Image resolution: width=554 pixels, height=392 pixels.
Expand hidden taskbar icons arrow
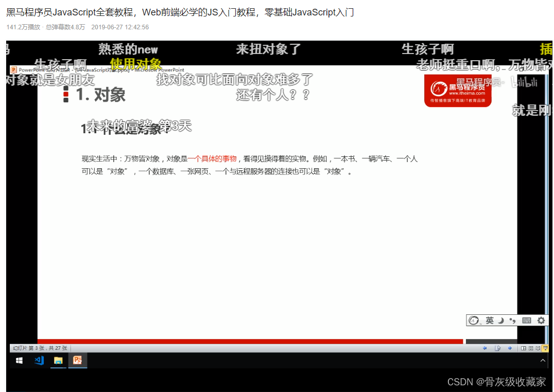point(543,360)
